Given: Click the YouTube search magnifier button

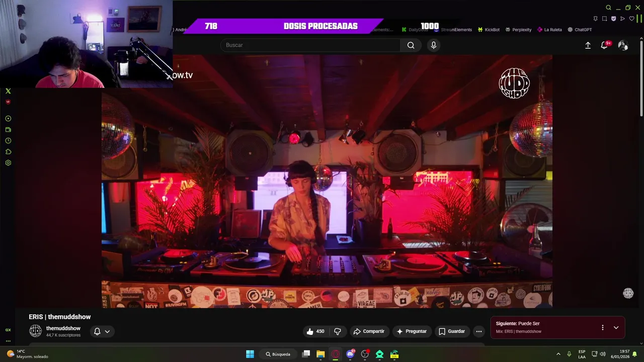Looking at the screenshot, I should click(411, 45).
